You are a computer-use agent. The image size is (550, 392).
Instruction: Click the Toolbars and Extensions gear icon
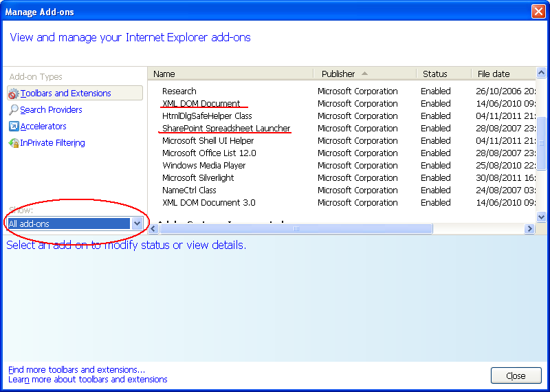pyautogui.click(x=13, y=94)
